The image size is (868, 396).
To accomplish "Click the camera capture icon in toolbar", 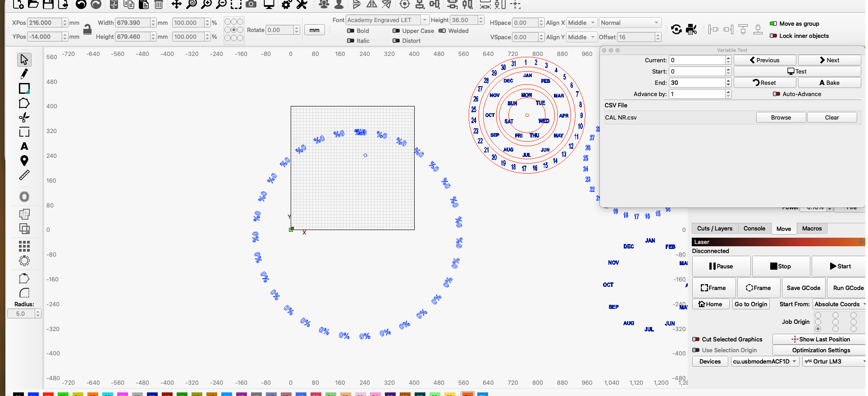I will (251, 5).
